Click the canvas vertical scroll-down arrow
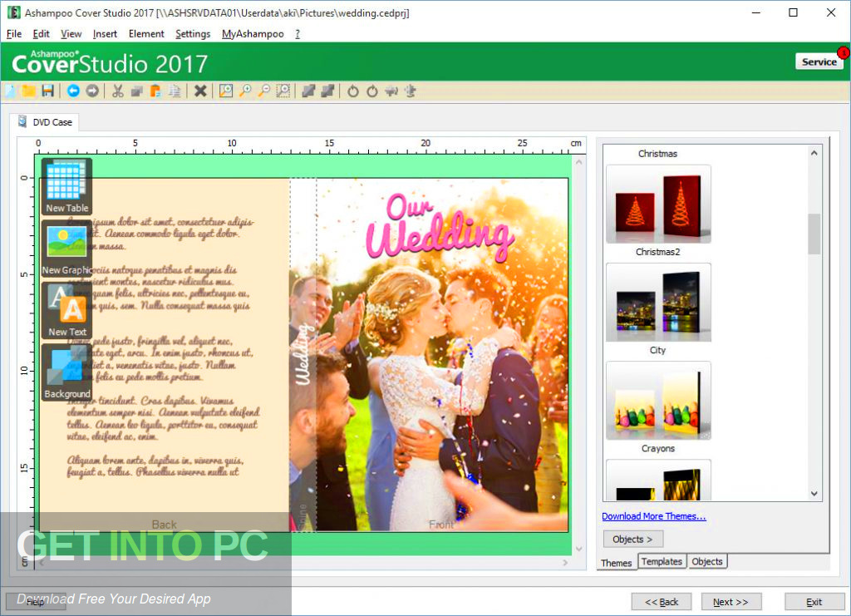The image size is (851, 616). click(578, 549)
